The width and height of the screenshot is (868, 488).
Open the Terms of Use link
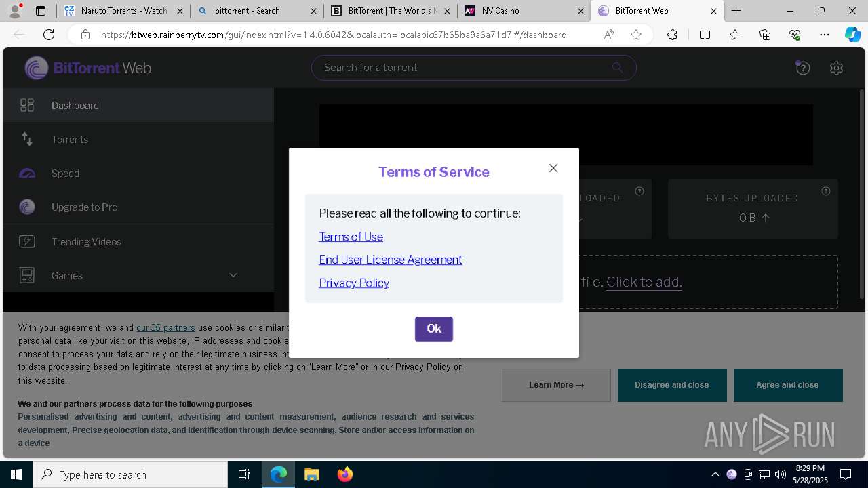[351, 237]
